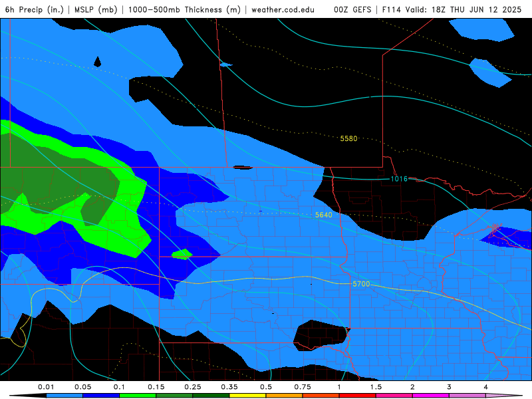The width and height of the screenshot is (532, 399).
Task: Click the 'MSLP (mb)' title text
Action: 96,9
